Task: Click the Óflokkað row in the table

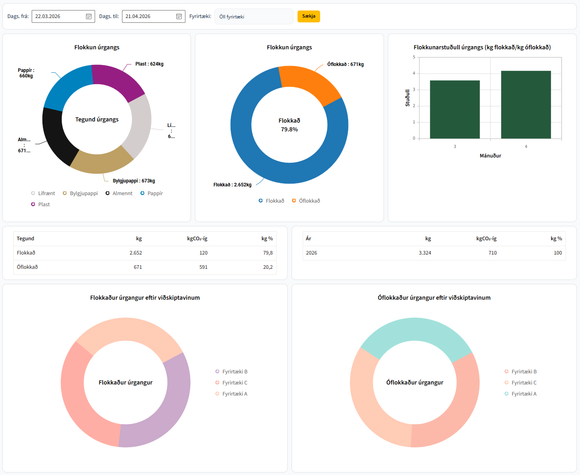Action: tap(145, 267)
